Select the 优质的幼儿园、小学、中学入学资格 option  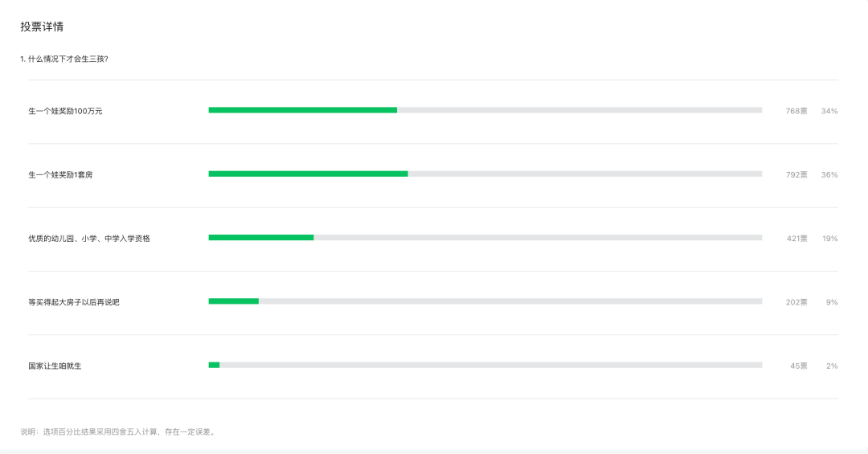click(89, 239)
